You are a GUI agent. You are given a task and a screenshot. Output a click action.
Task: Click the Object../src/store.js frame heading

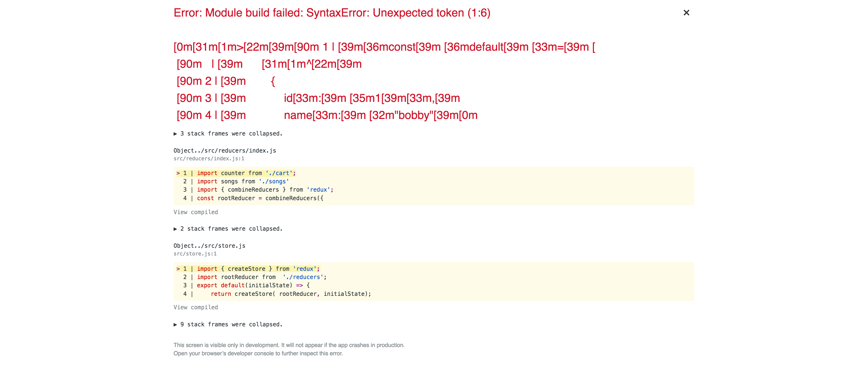point(209,246)
